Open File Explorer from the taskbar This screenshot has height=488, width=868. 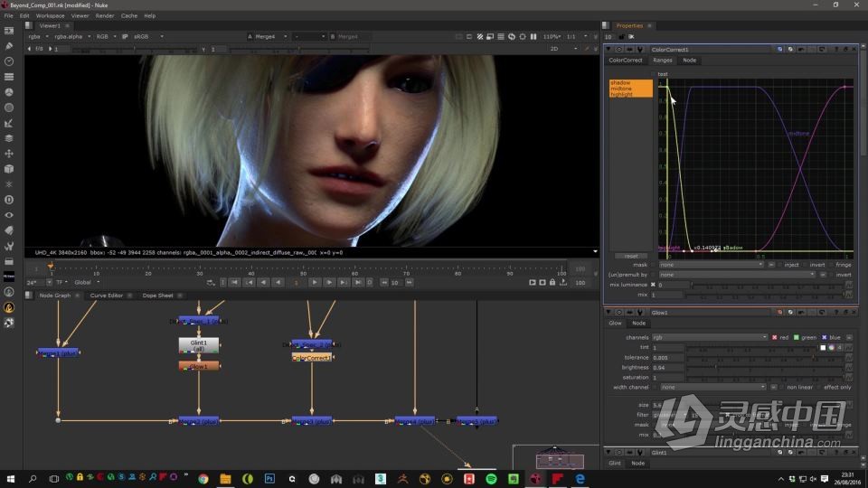tap(225, 479)
